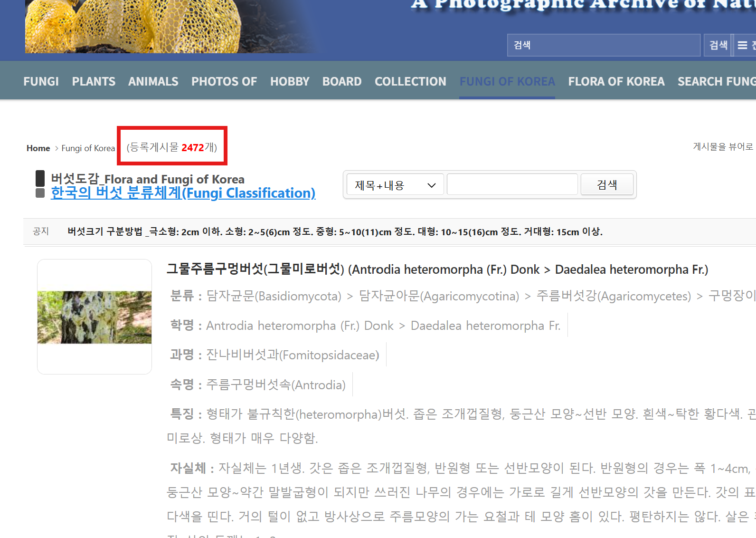Click the top header 검색 button

click(718, 45)
